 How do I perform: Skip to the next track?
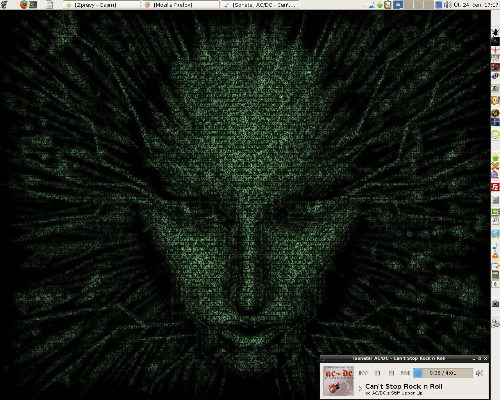coord(405,373)
